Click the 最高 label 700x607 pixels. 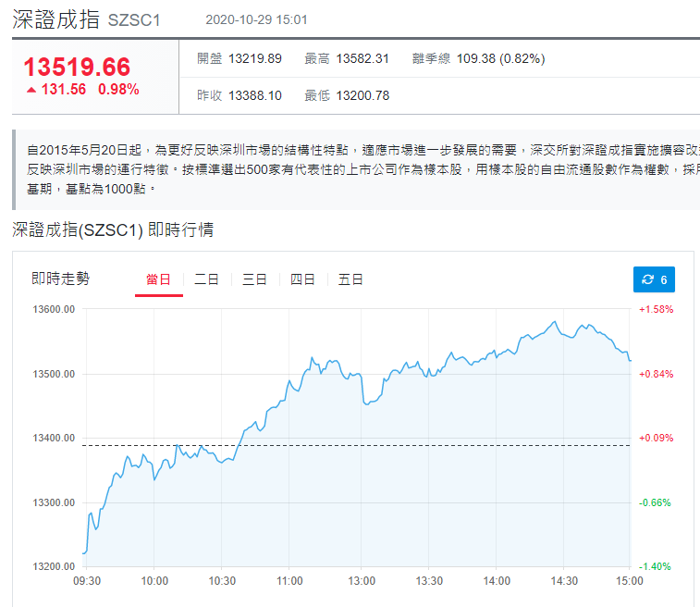coord(317,58)
